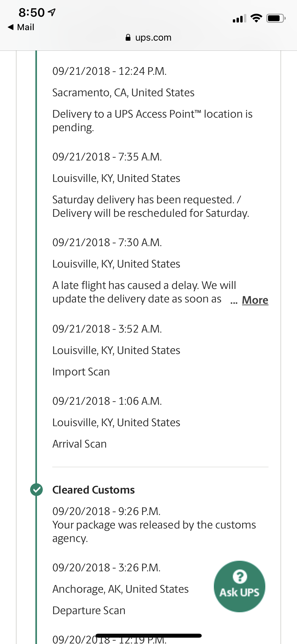Return to Mail via the back arrow

point(21,27)
